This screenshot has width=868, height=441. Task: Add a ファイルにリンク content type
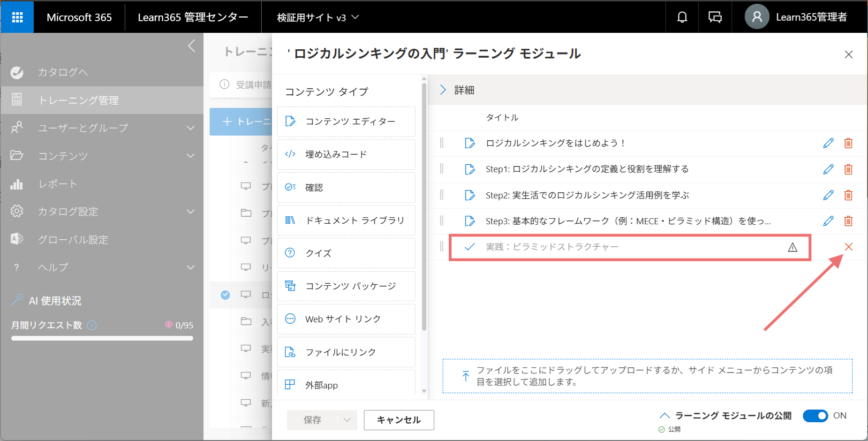click(x=346, y=352)
